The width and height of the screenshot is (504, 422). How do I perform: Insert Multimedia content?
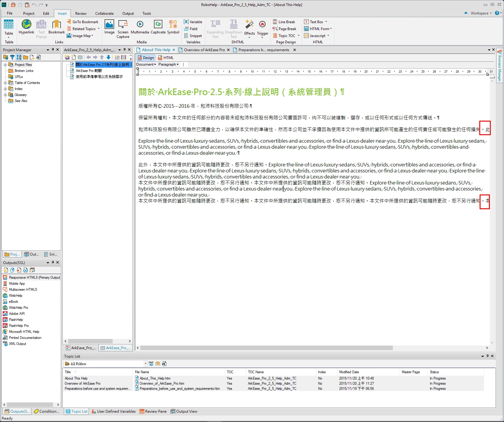pyautogui.click(x=140, y=27)
